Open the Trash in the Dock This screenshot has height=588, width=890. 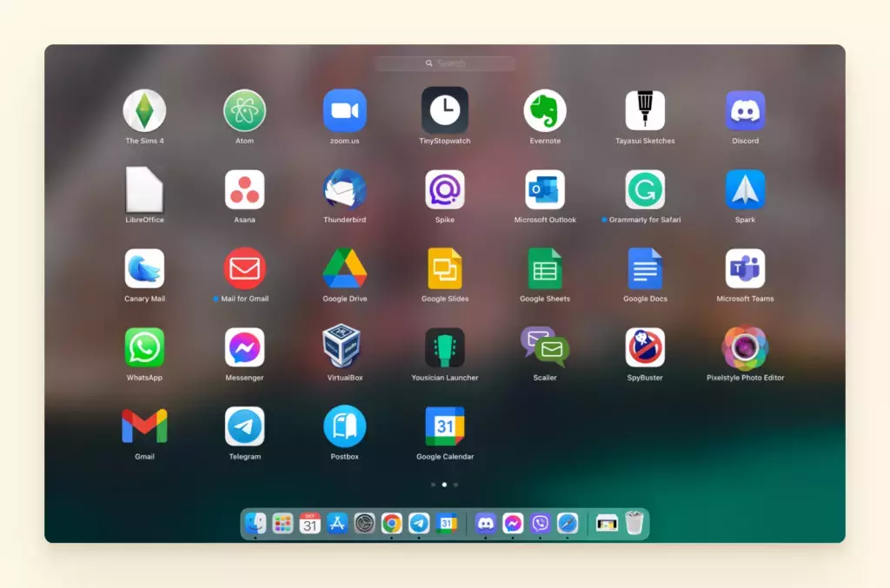tap(634, 523)
